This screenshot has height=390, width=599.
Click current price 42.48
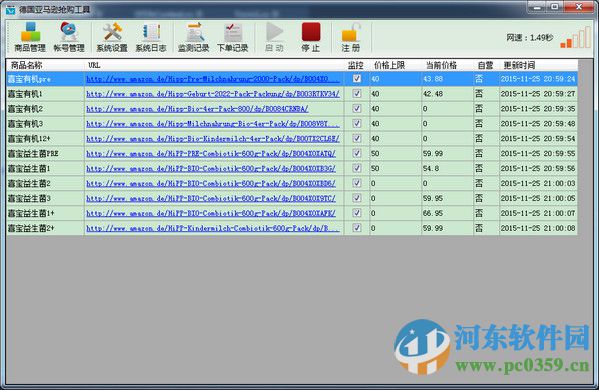tap(433, 94)
